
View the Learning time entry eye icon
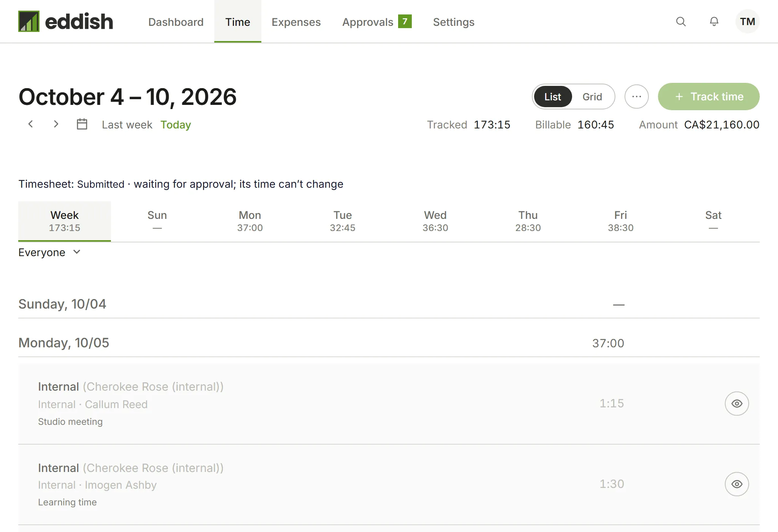[737, 484]
